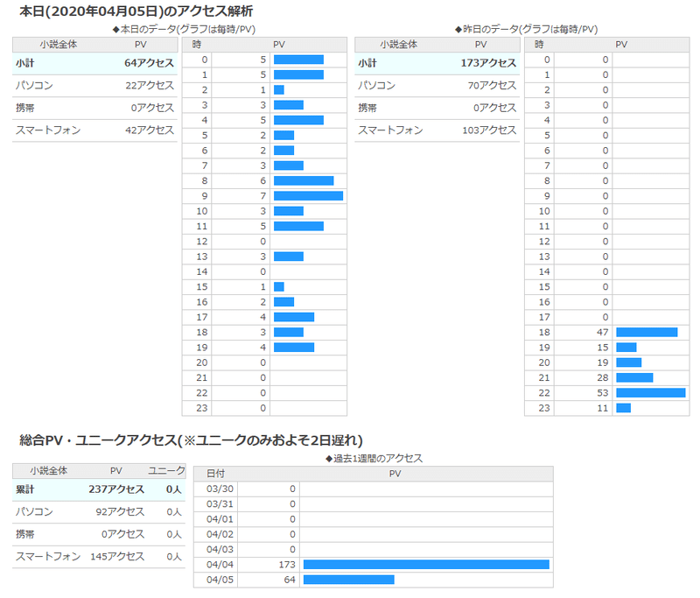This screenshot has width=700, height=598.
Task: Click yesterday's hour 18 bar with 47 PV
Action: click(647, 332)
